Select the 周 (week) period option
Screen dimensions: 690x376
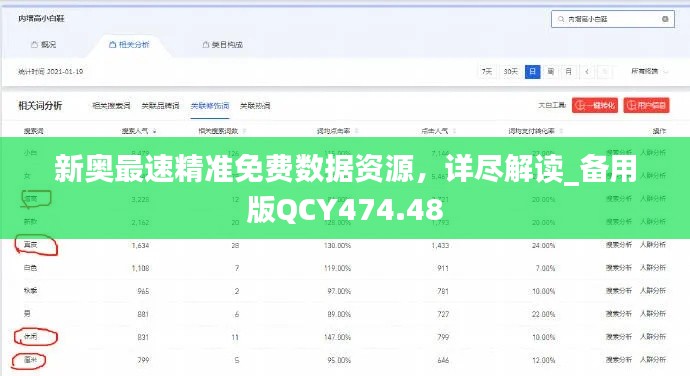551,71
